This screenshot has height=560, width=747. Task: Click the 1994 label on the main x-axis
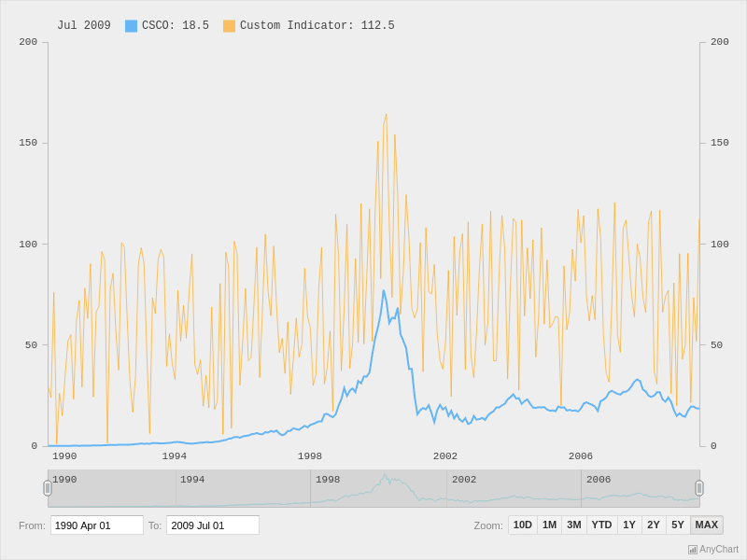[x=175, y=456]
